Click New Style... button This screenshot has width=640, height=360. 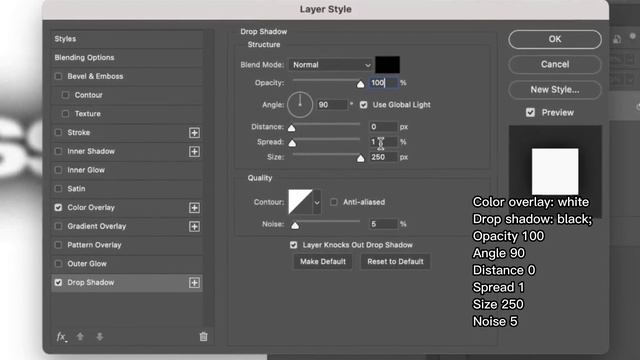click(555, 90)
